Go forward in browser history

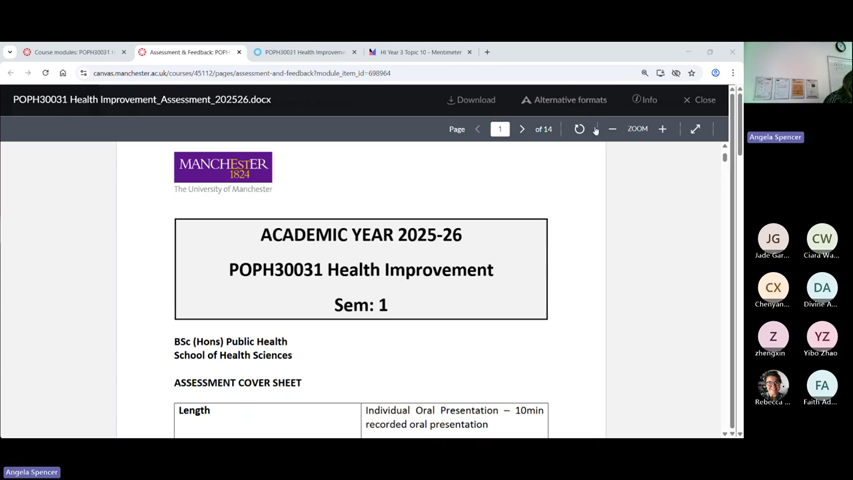[28, 73]
